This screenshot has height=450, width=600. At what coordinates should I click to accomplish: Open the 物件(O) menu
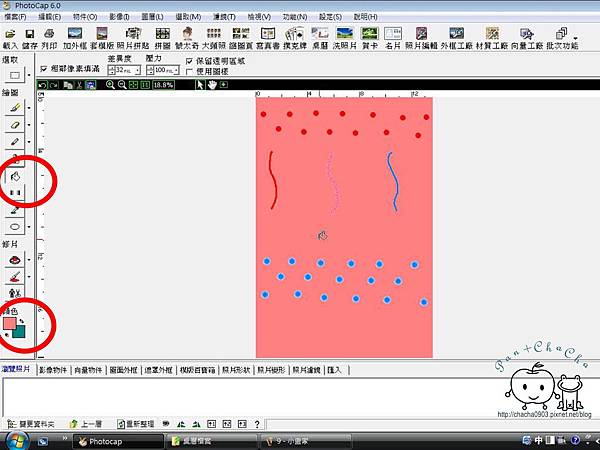[x=85, y=17]
